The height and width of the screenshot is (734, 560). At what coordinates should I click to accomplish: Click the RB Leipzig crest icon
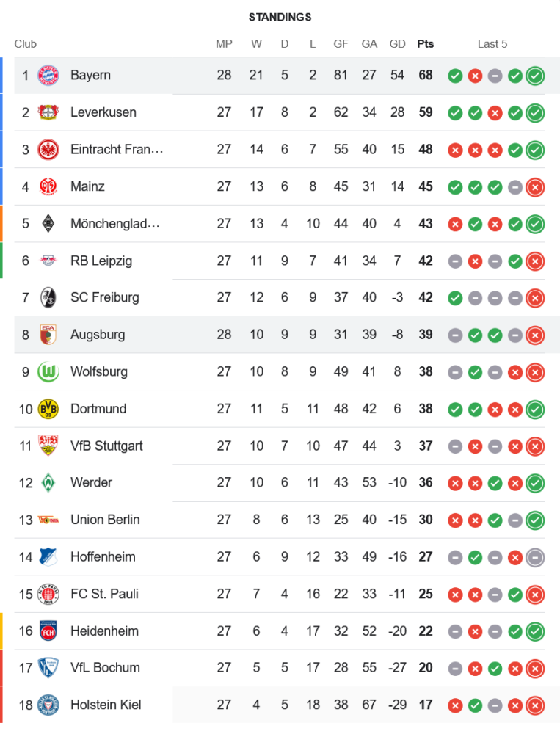(48, 261)
